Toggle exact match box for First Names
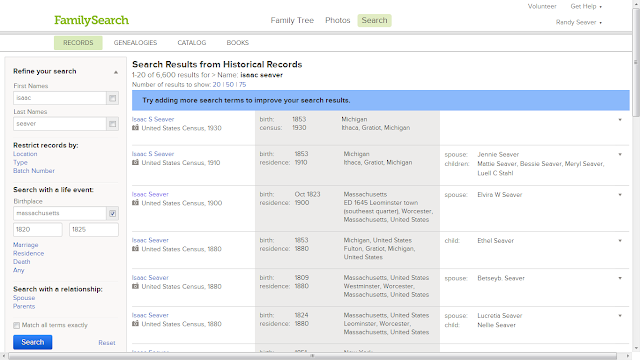 click(112, 98)
